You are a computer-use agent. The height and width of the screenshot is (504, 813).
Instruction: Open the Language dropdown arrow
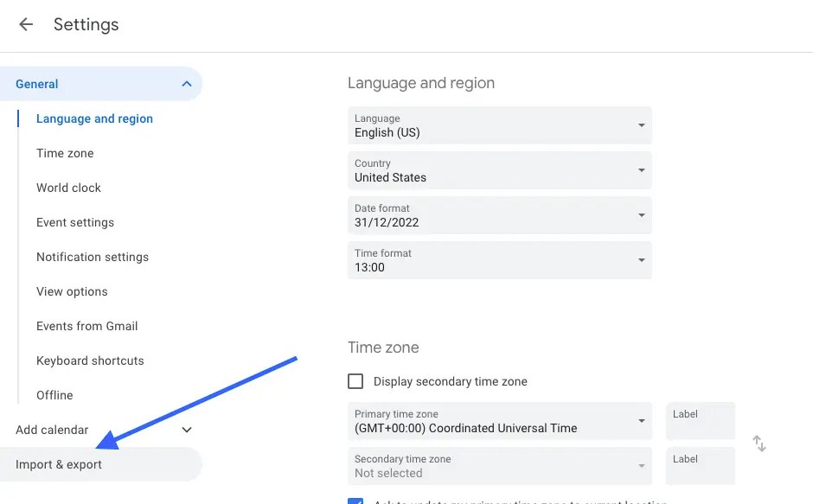pyautogui.click(x=641, y=124)
